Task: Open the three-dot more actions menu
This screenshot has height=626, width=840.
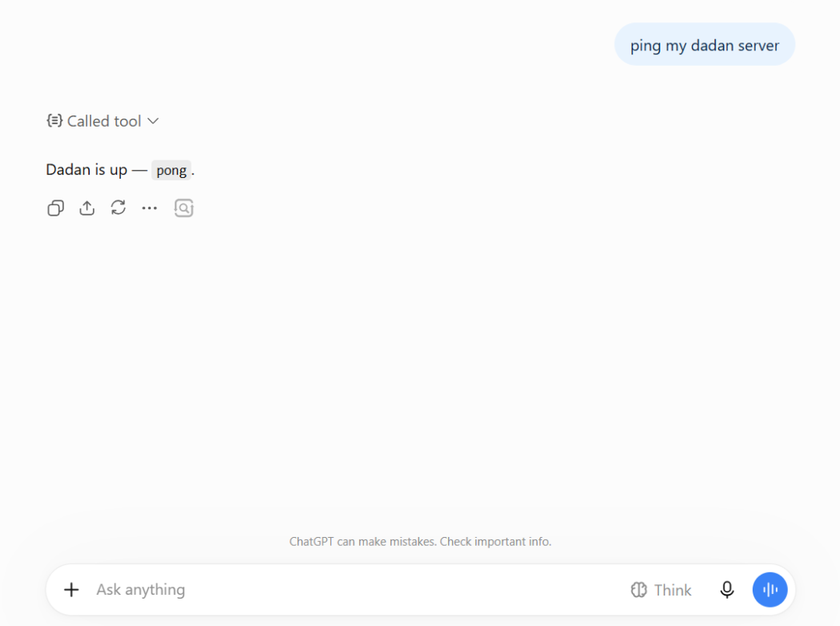Action: [x=149, y=208]
